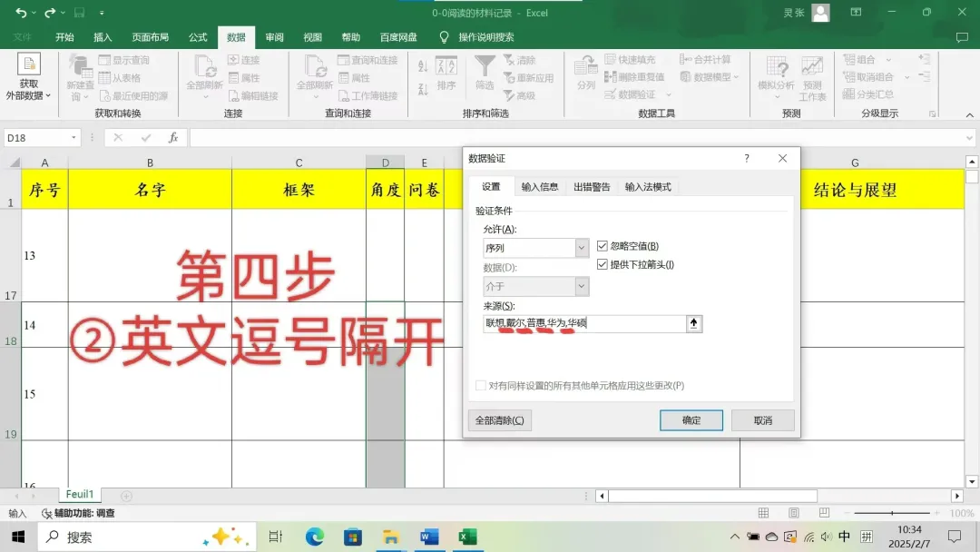
Task: Switch to Page Break Preview icon
Action: point(824,513)
